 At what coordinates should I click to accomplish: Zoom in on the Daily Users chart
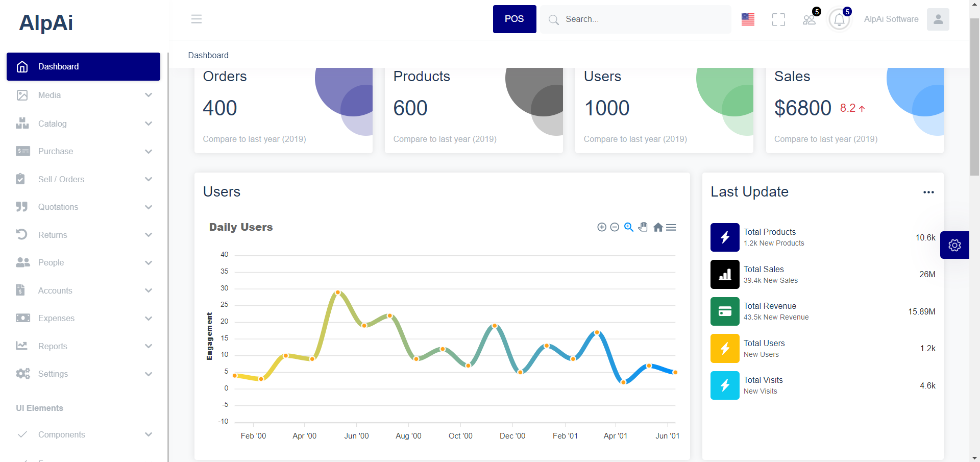pyautogui.click(x=602, y=227)
